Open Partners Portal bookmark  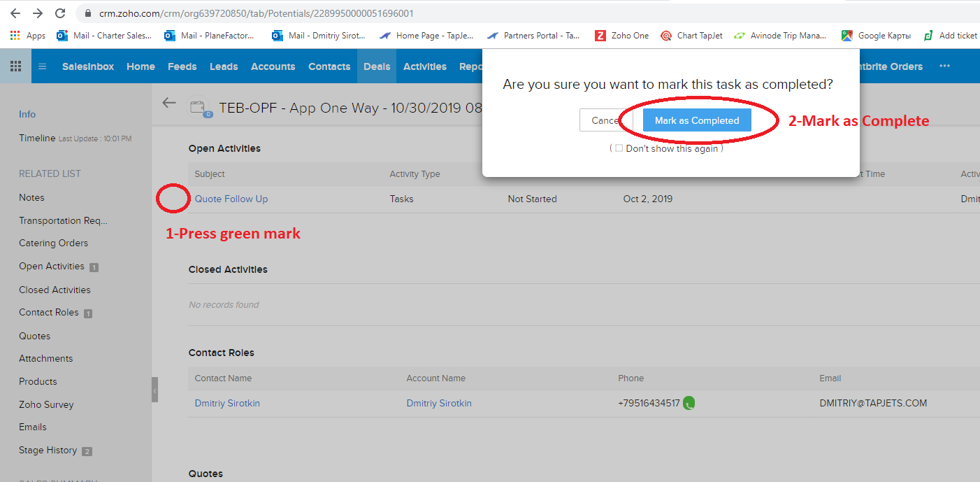[533, 35]
